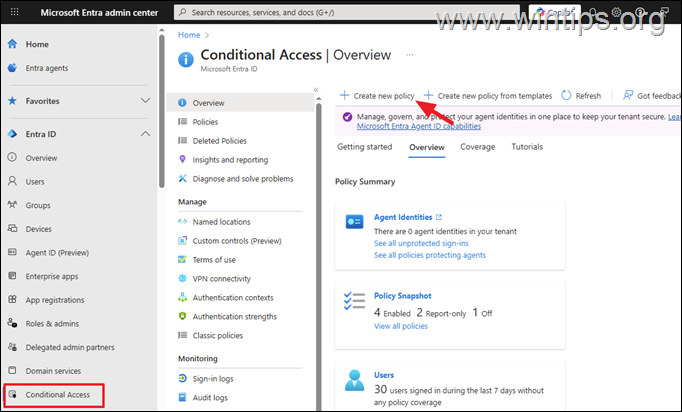Click View all policies link
This screenshot has height=412, width=682.
[401, 326]
